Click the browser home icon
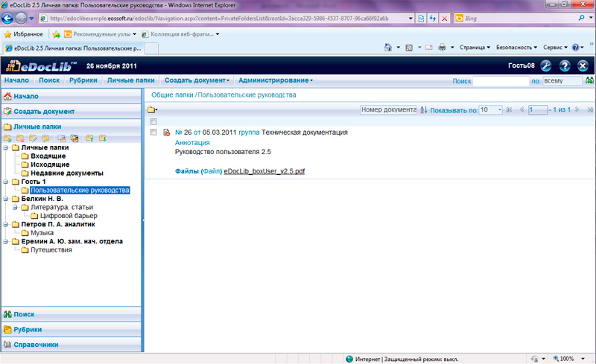596x364 pixels. pos(387,48)
